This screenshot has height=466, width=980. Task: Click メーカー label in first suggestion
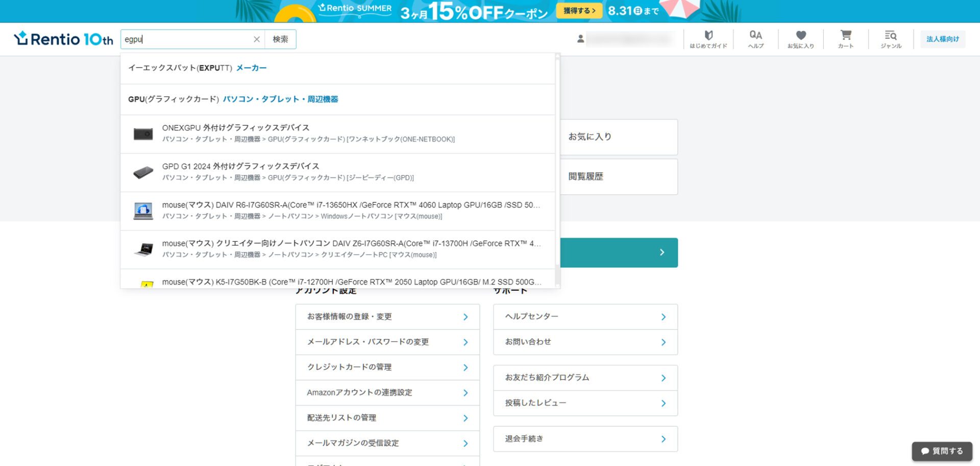click(251, 68)
